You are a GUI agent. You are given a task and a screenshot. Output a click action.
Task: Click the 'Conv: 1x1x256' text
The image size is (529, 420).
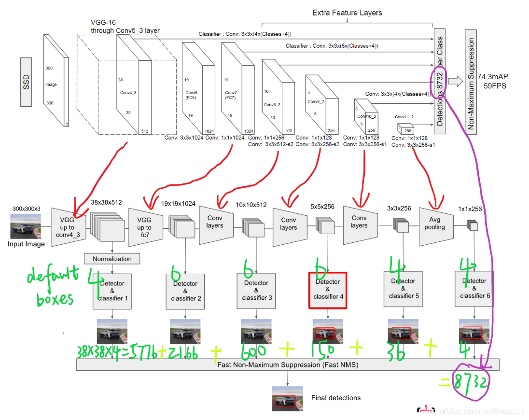pos(266,138)
